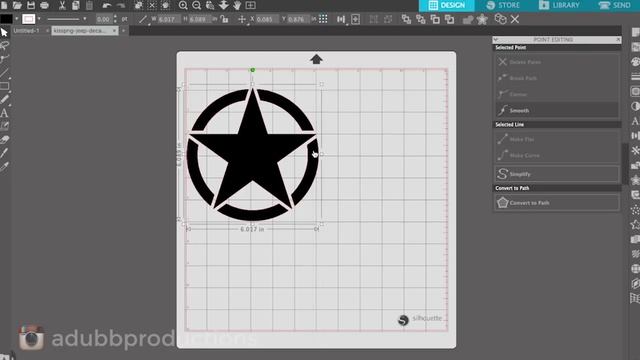Click the Fit to Window icon

[251, 5]
